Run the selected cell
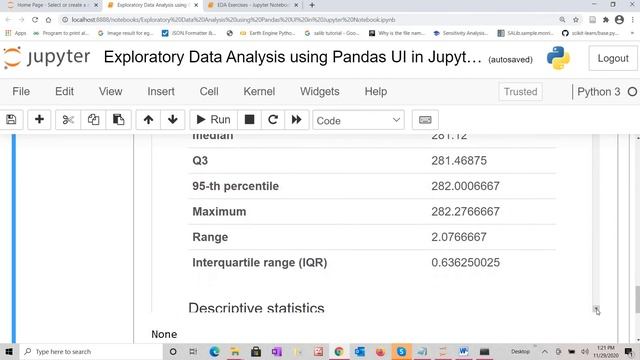 pyautogui.click(x=213, y=120)
